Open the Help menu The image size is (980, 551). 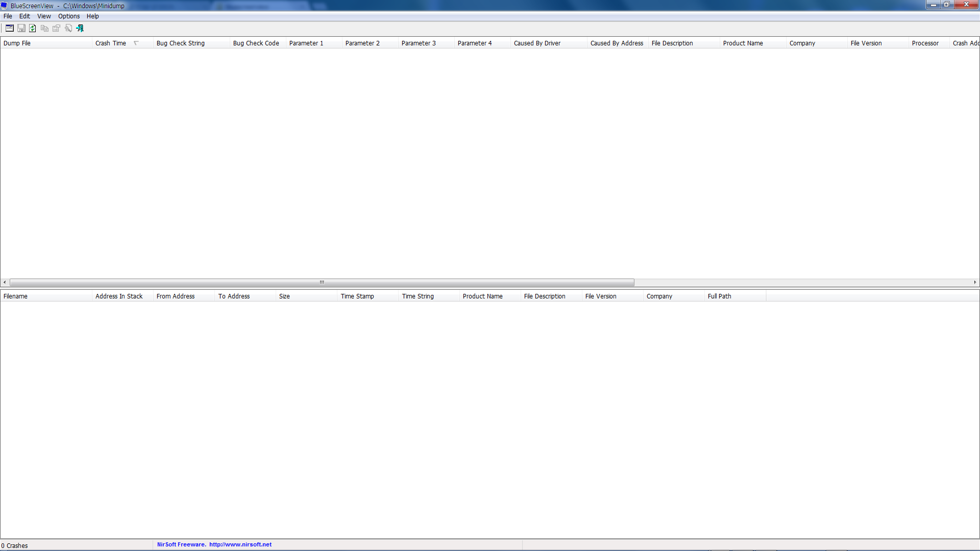[92, 16]
